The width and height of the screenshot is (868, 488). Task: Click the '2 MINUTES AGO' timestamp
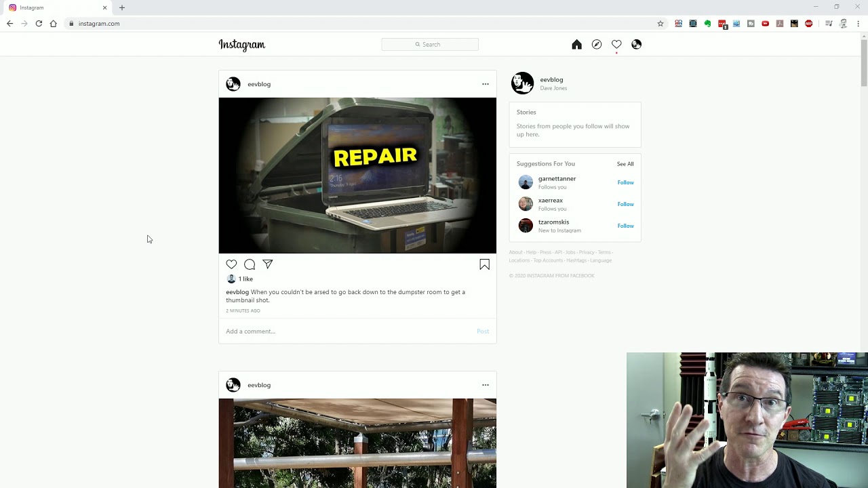243,310
